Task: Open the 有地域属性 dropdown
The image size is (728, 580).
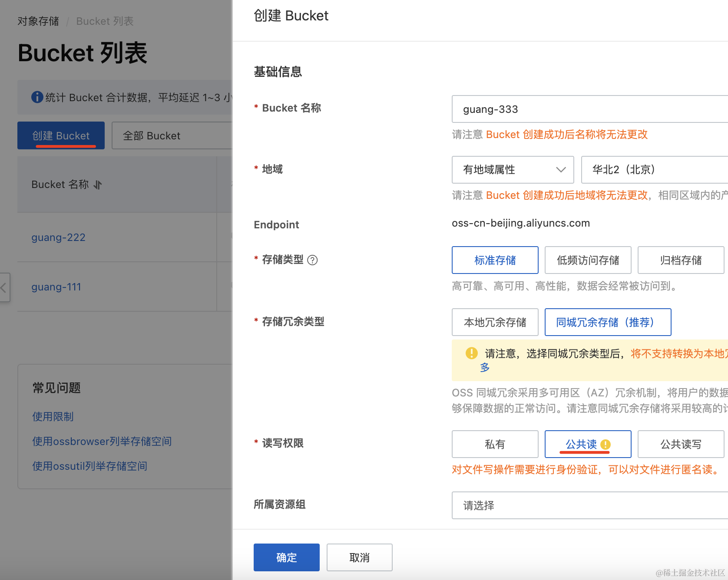Action: point(513,170)
